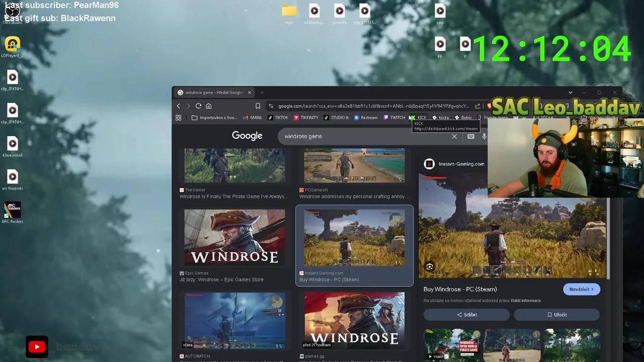Open the KICK bookmark

(418, 118)
